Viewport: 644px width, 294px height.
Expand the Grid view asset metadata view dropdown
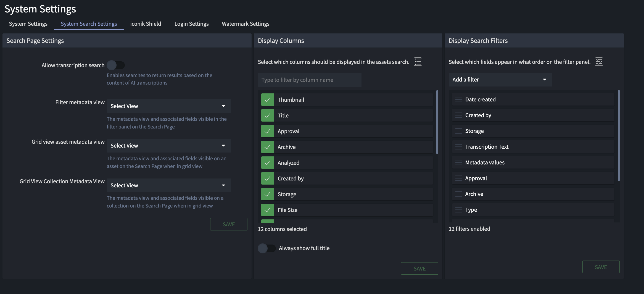pyautogui.click(x=169, y=146)
